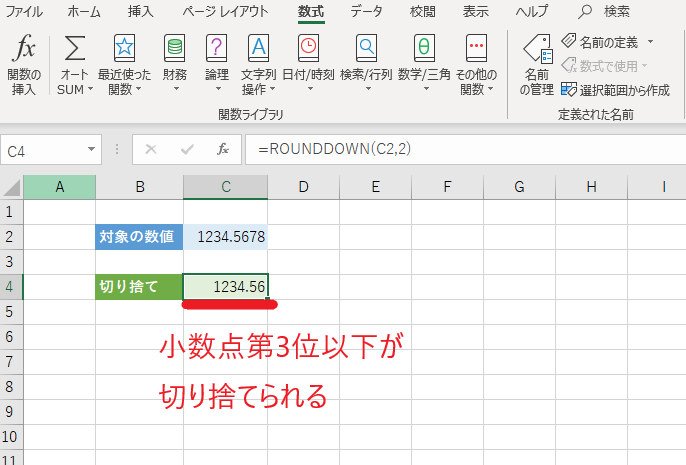Open 名前の管理 name manager
The width and height of the screenshot is (686, 465).
click(x=537, y=65)
